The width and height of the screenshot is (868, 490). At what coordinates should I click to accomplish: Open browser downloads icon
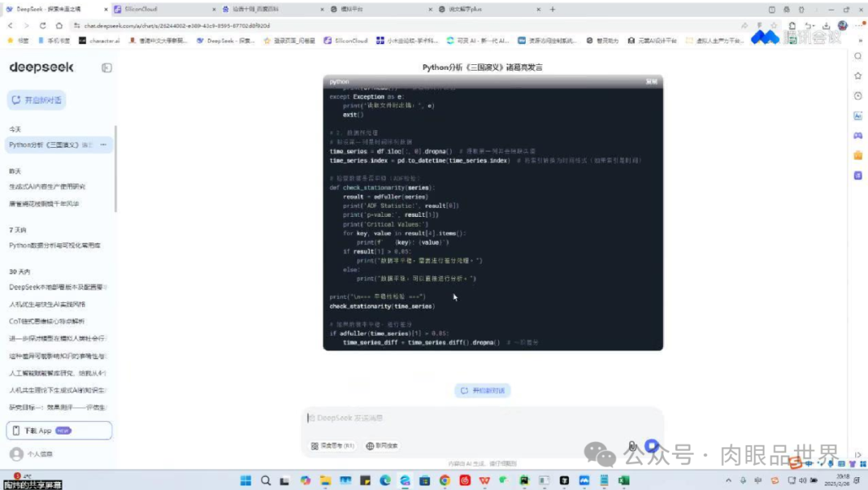(x=826, y=26)
